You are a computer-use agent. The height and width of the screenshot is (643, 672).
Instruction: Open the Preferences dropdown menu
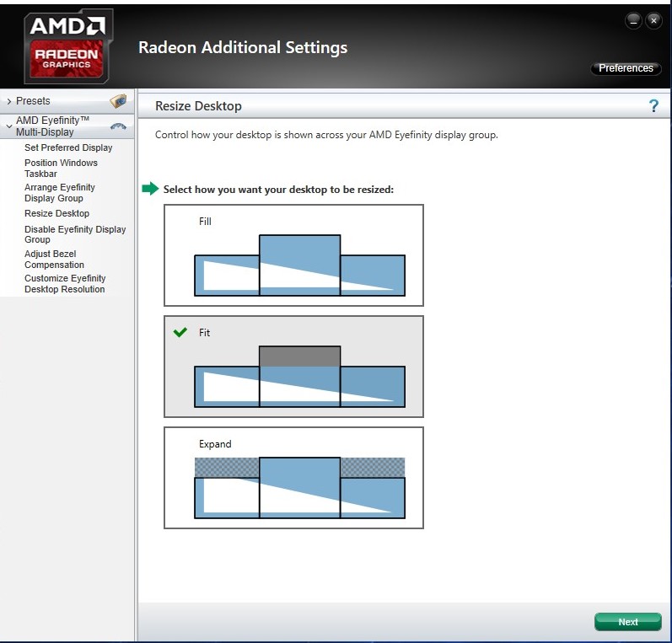[x=626, y=68]
